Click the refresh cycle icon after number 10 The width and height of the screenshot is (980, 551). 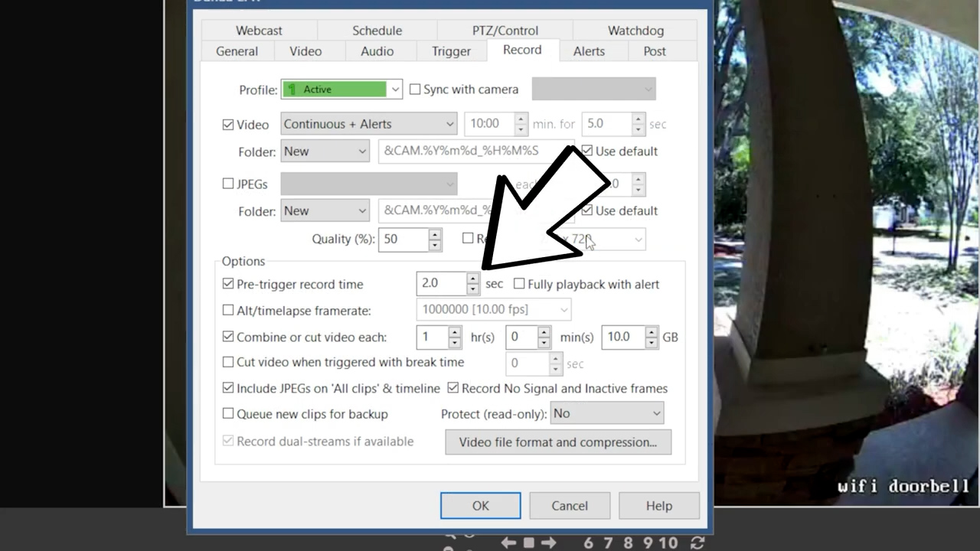click(697, 543)
